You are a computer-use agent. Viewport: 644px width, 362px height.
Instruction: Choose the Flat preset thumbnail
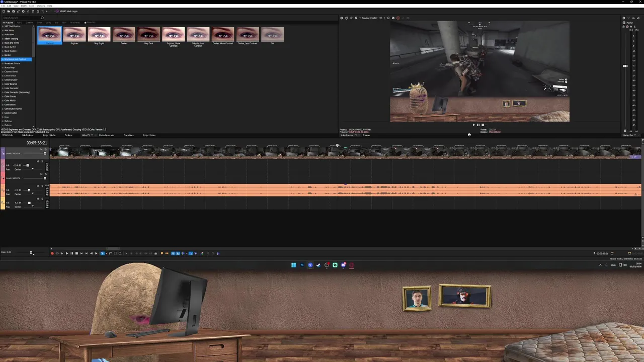272,35
